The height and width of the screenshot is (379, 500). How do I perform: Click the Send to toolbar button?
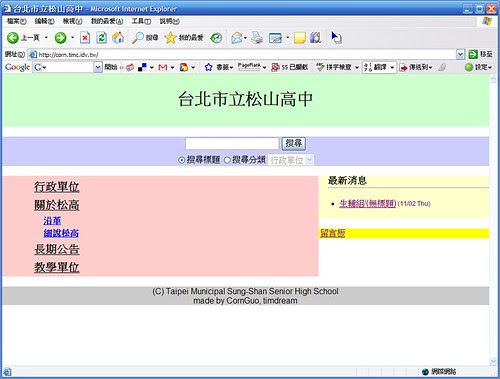click(x=416, y=67)
